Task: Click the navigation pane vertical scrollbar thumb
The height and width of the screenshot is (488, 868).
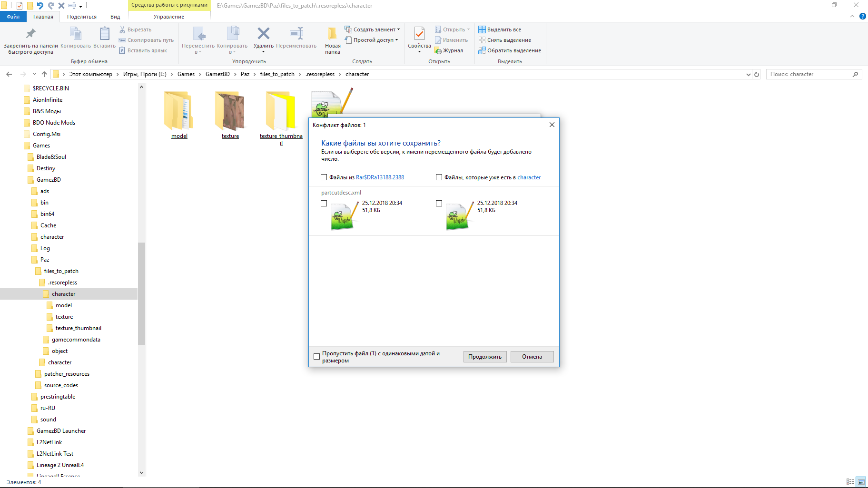Action: click(x=141, y=293)
